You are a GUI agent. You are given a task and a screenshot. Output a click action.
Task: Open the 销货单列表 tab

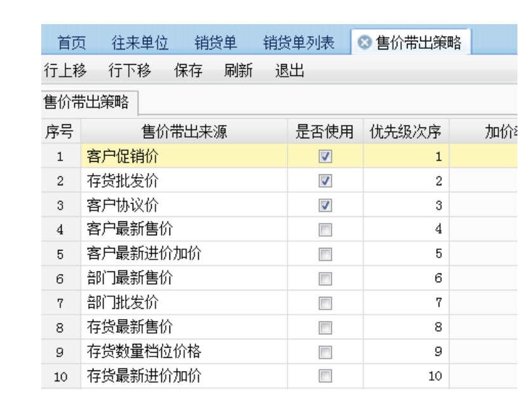point(298,43)
